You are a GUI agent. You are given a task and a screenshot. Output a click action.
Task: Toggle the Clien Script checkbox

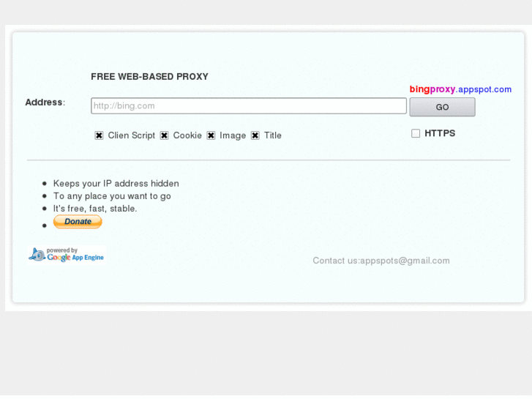tap(99, 135)
